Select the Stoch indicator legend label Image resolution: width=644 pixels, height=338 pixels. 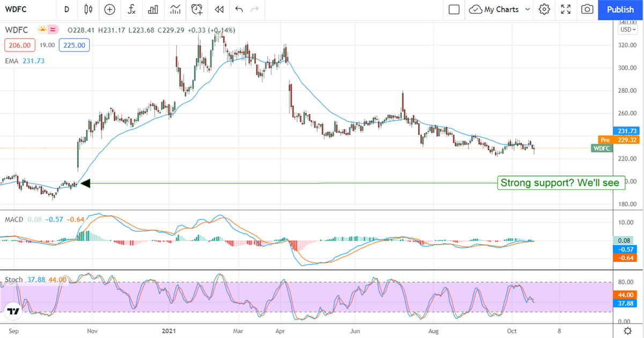[x=14, y=280]
